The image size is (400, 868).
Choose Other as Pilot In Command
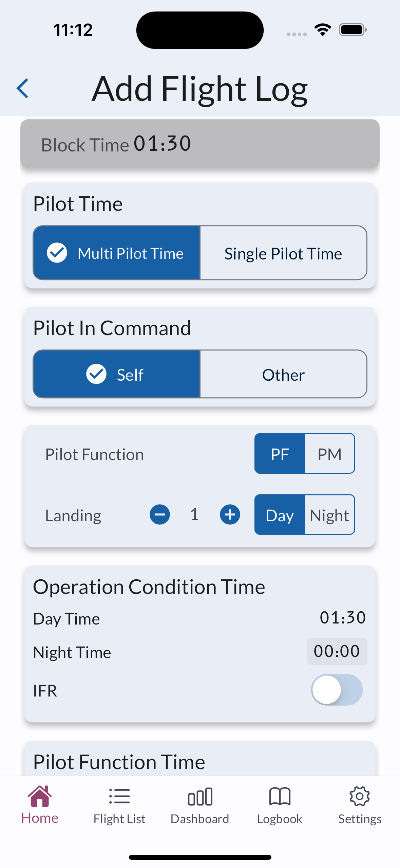(x=283, y=374)
